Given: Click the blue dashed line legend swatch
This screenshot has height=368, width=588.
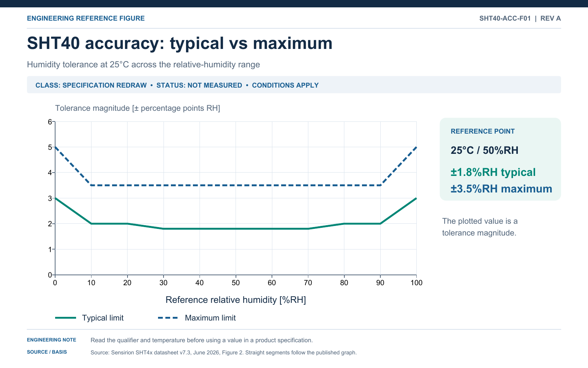Looking at the screenshot, I should [168, 318].
